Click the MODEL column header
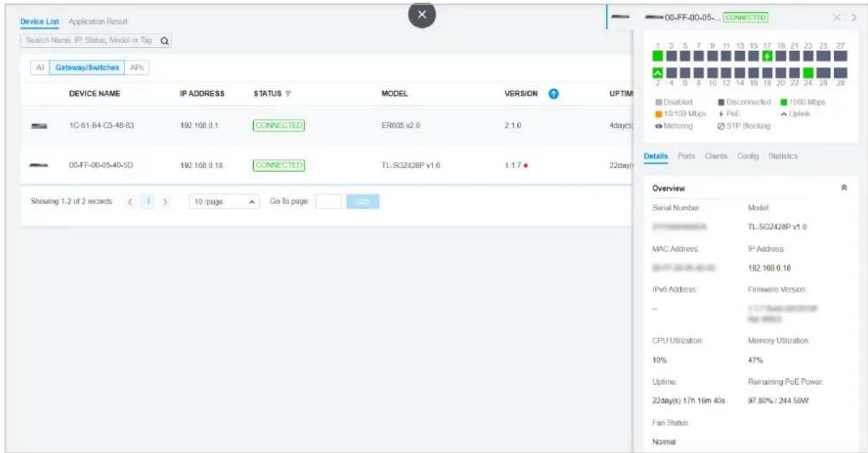 [395, 94]
